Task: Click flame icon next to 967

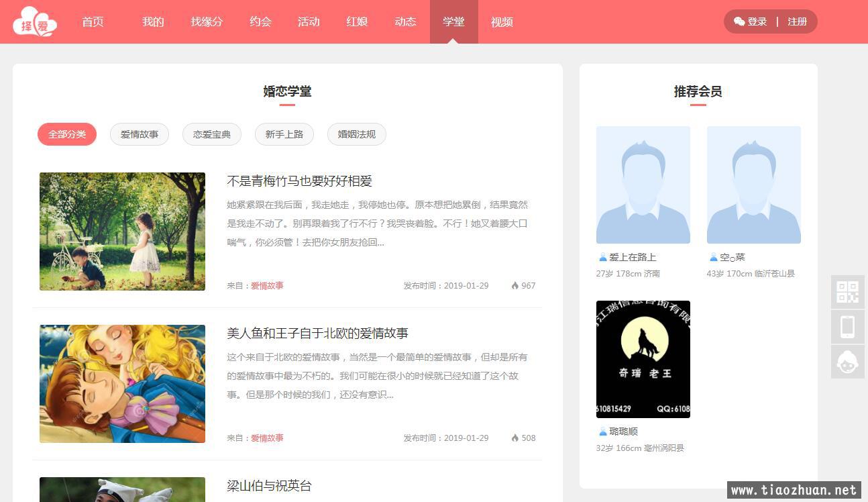Action: point(515,285)
